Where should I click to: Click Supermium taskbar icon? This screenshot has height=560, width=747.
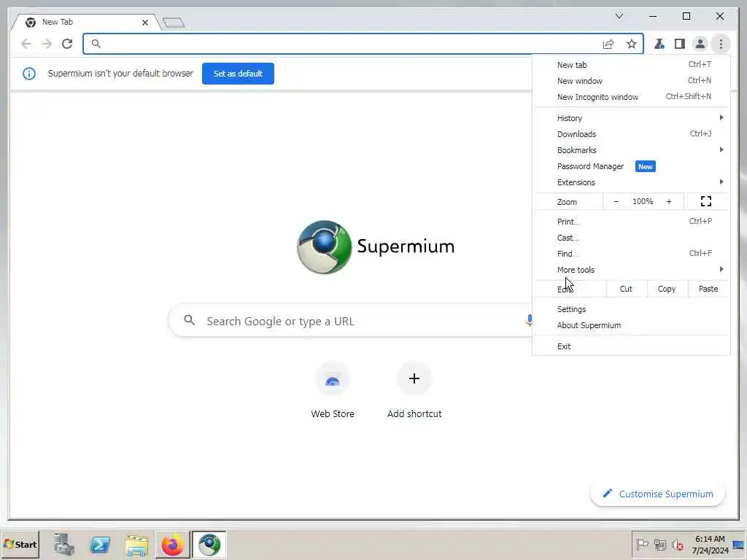[209, 544]
